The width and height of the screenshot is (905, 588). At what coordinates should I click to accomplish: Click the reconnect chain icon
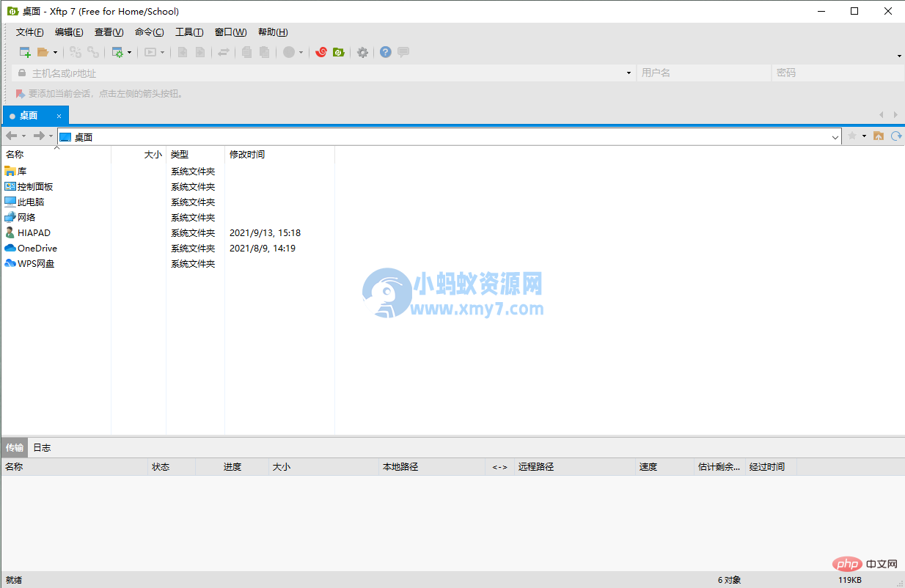93,52
